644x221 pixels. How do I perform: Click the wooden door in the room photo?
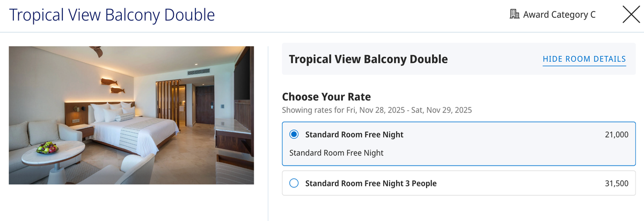click(x=205, y=108)
